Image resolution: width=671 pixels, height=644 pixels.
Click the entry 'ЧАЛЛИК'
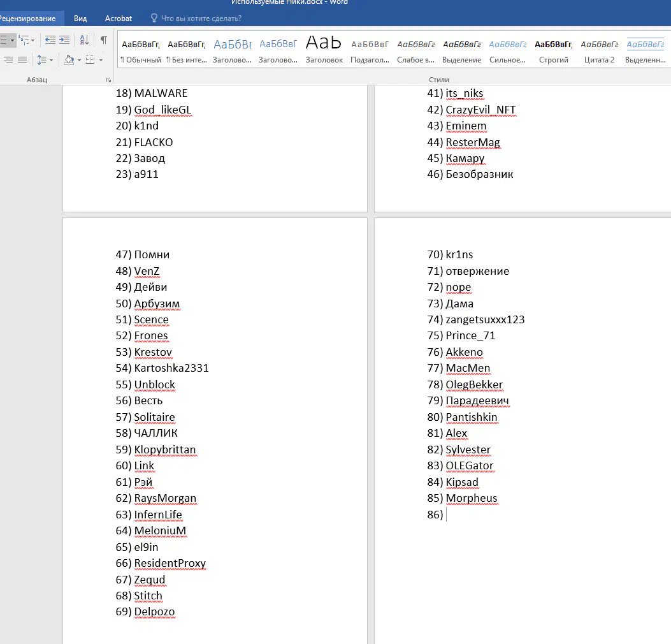point(155,434)
